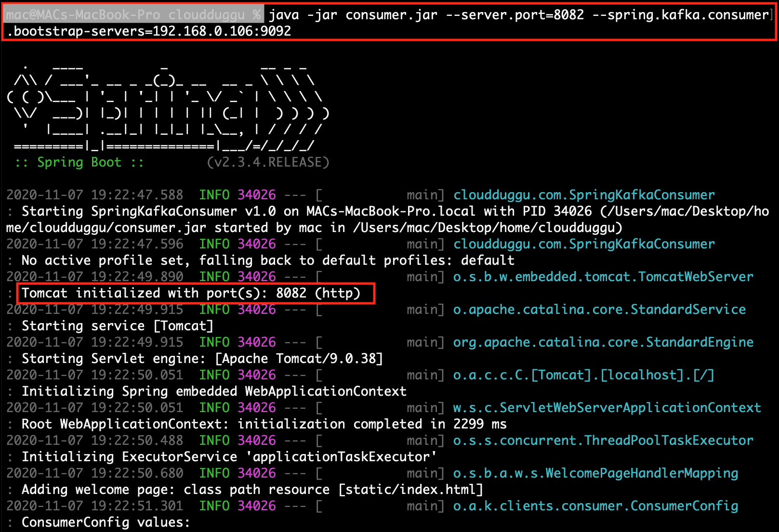Click timestamp '2020-11-07 19:22:51.301'
Image resolution: width=779 pixels, height=532 pixels.
point(94,506)
